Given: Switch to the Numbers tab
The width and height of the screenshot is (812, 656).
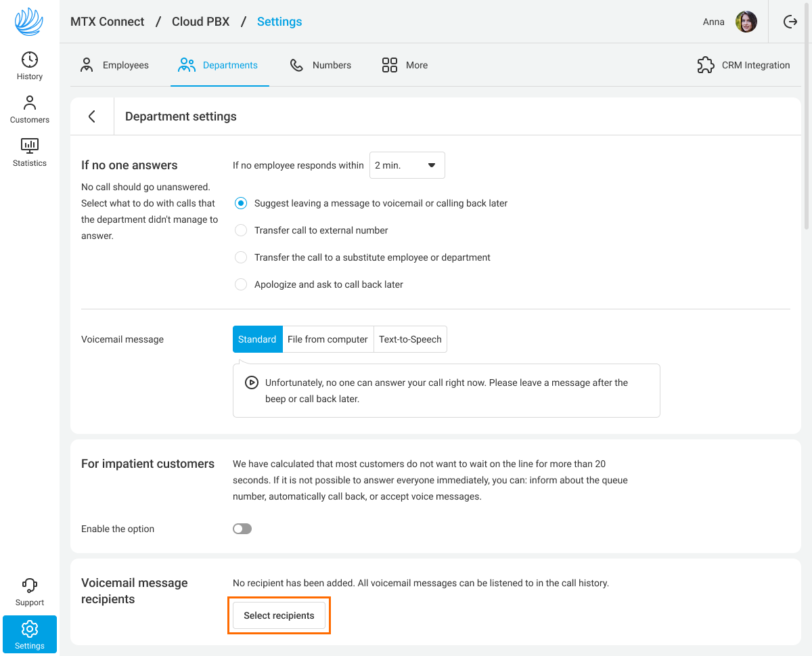Looking at the screenshot, I should tap(320, 65).
